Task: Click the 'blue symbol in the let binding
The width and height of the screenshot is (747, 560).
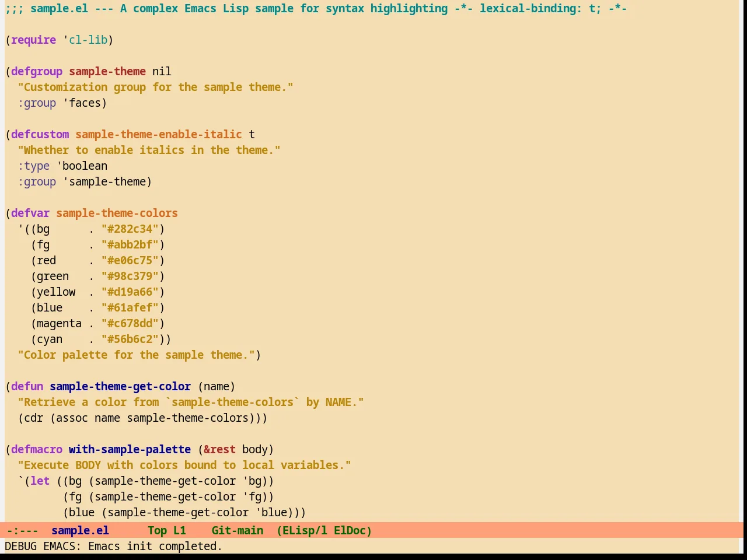Action: click(271, 512)
